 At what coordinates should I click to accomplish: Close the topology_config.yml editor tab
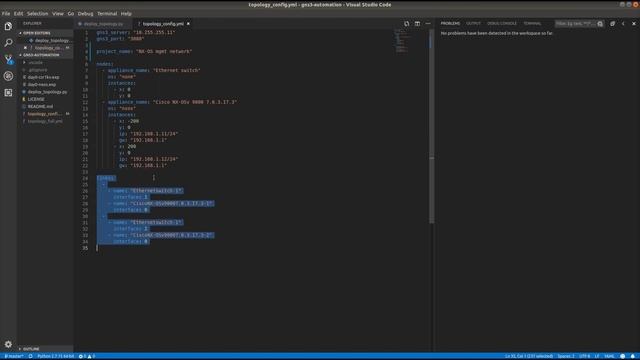[x=188, y=24]
